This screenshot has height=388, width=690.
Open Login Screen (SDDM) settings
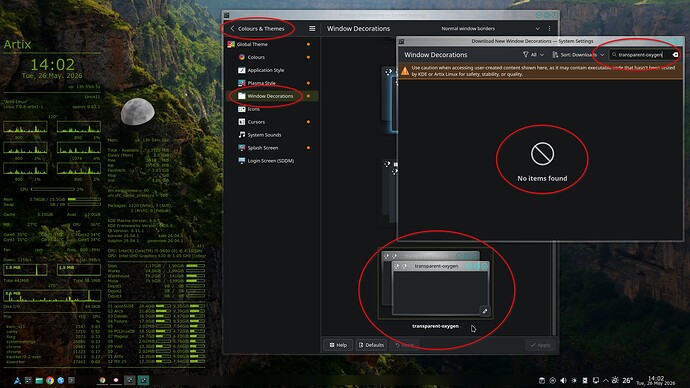point(272,161)
